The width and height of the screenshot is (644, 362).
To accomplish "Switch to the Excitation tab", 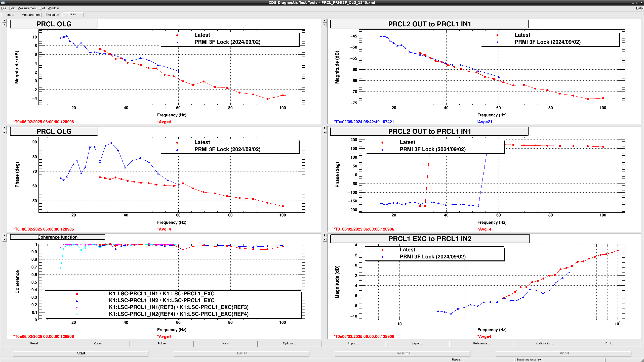I will [x=52, y=15].
